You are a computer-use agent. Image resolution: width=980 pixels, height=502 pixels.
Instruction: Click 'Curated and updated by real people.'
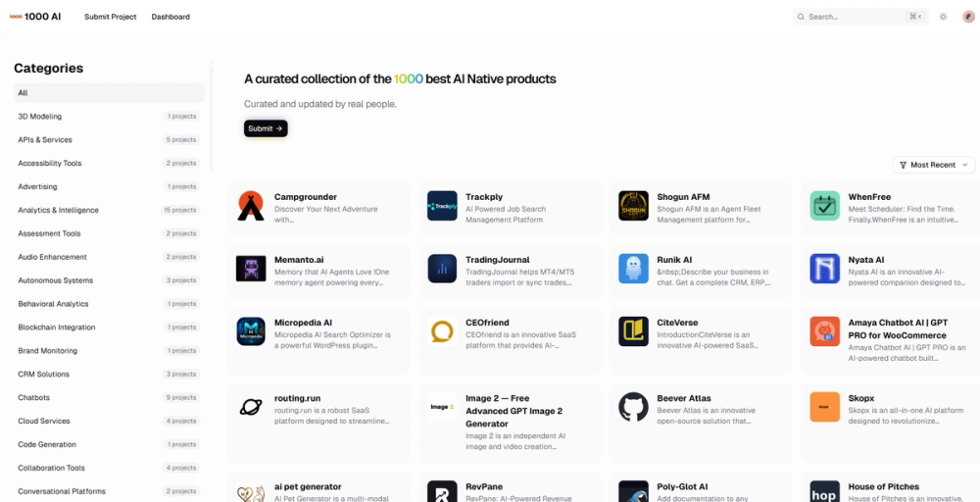coord(320,104)
